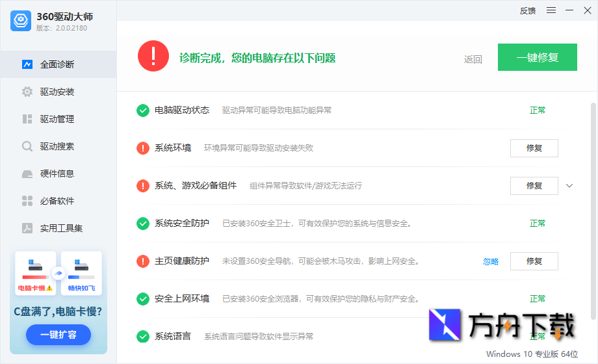Click description 驱动异常可能导致电脑功能异常
The height and width of the screenshot is (364, 598).
tap(277, 110)
